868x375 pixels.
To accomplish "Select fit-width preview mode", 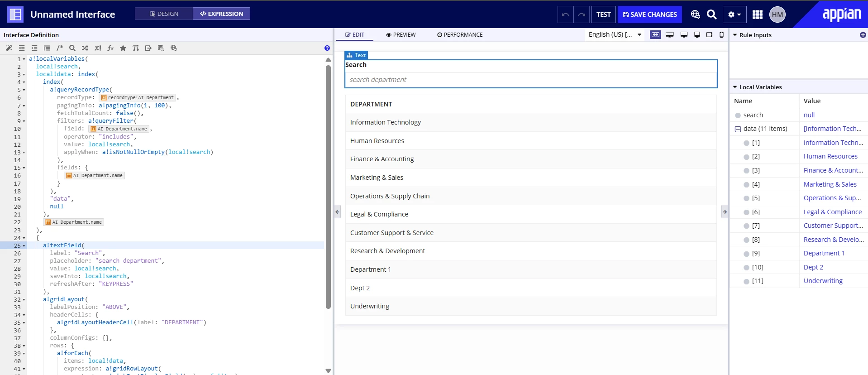I will pyautogui.click(x=655, y=34).
